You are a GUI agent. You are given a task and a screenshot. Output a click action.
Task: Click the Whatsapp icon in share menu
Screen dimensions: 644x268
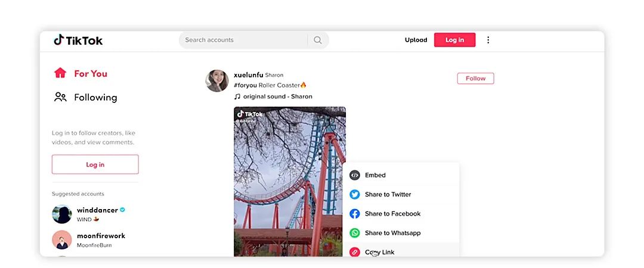click(354, 233)
